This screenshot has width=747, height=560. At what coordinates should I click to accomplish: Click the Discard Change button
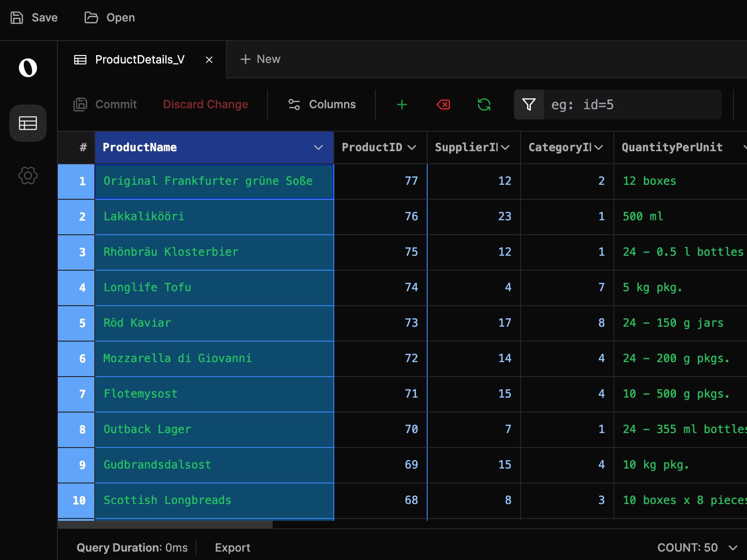click(205, 105)
